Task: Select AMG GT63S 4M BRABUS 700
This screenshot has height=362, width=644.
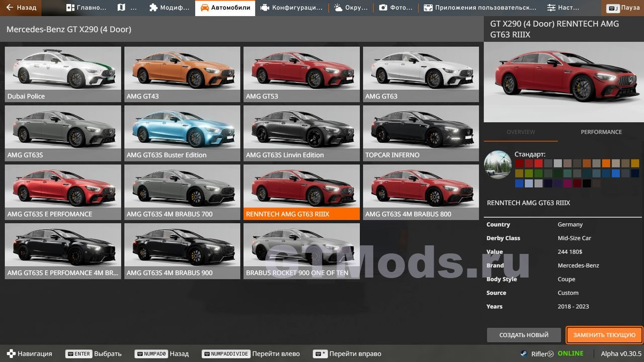Action: point(182,192)
